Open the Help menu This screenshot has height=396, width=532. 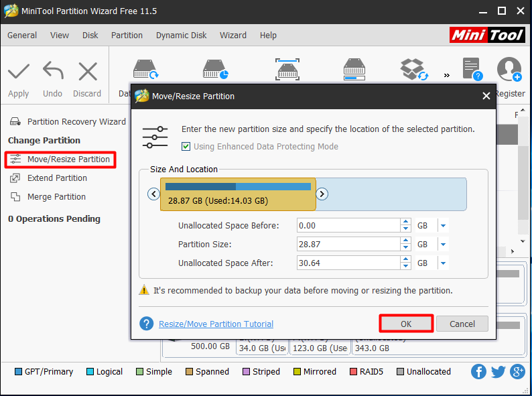point(268,36)
